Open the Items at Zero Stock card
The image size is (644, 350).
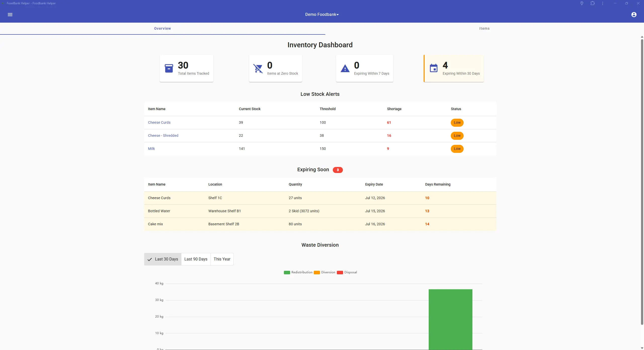pos(275,68)
